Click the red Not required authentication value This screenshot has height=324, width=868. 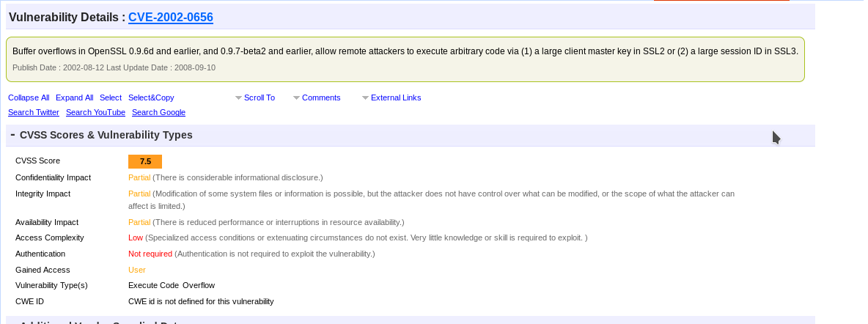tap(150, 254)
